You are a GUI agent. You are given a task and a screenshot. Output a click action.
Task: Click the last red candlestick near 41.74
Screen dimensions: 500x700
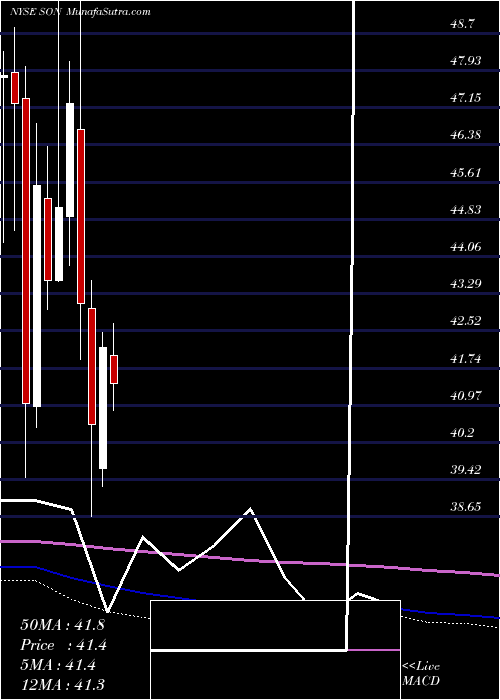click(x=114, y=369)
